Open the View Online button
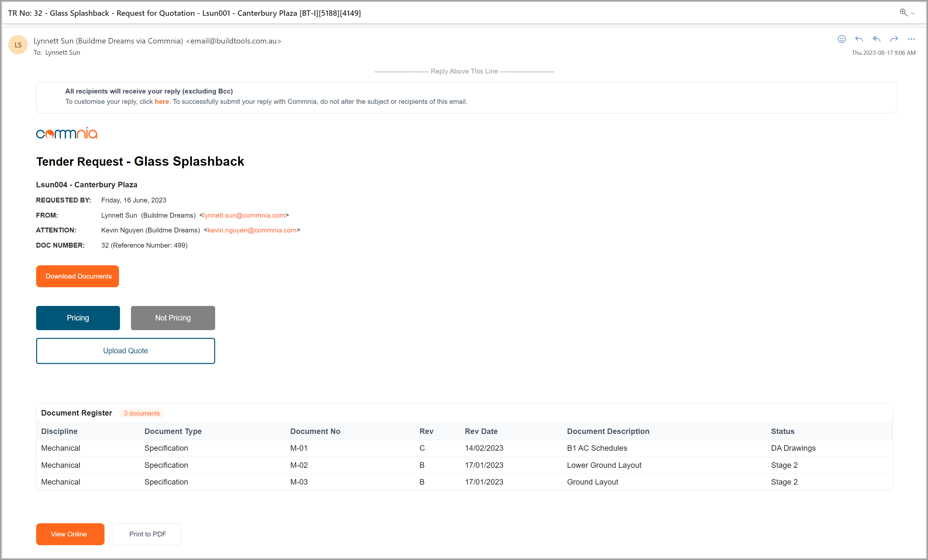The width and height of the screenshot is (928, 560). click(70, 534)
